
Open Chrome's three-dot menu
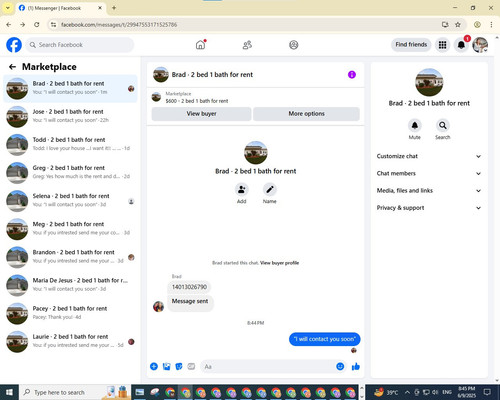(x=491, y=25)
